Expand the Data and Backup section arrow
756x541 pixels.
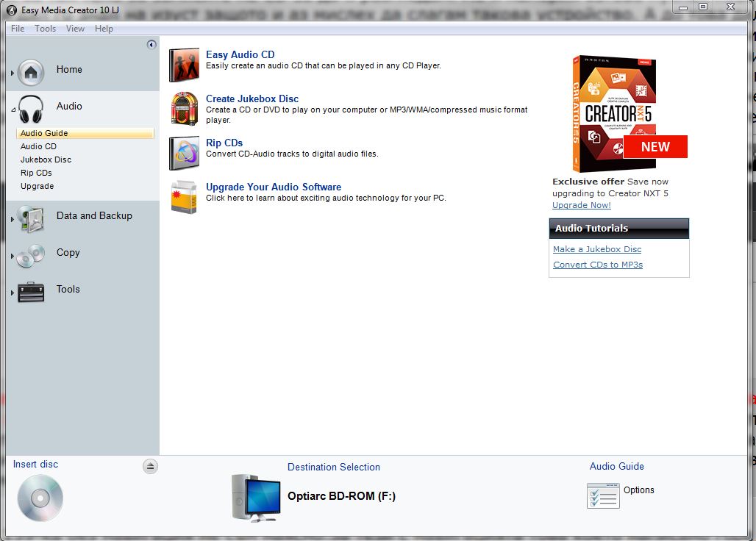pos(13,220)
